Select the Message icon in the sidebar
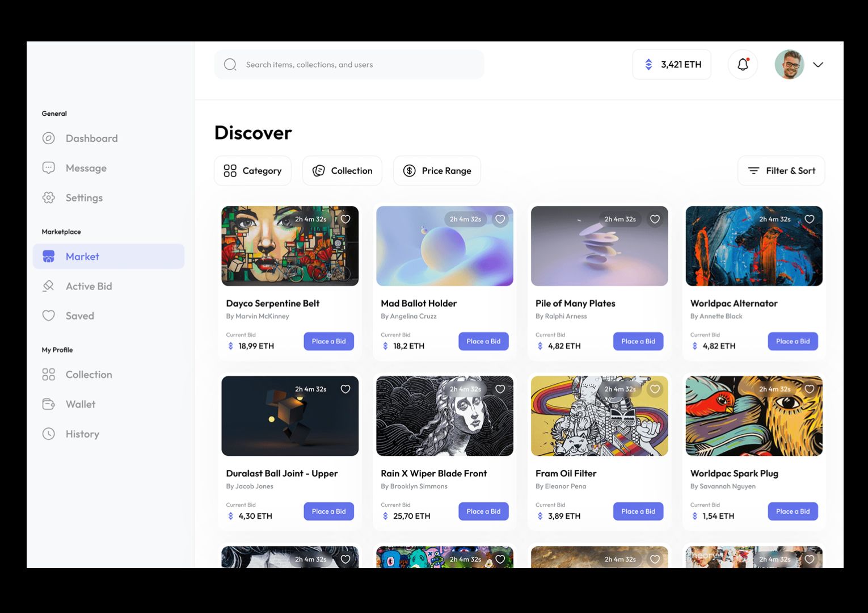Screen dimensions: 868x613 tap(49, 167)
